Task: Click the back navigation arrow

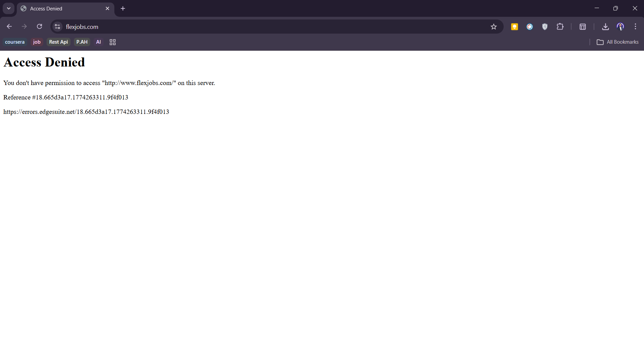Action: [x=9, y=27]
